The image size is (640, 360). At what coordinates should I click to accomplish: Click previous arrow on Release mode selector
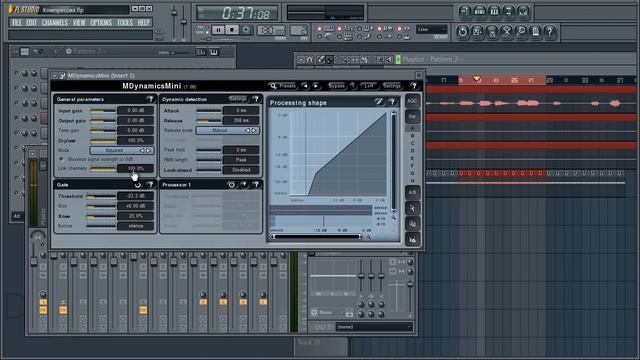(x=247, y=131)
